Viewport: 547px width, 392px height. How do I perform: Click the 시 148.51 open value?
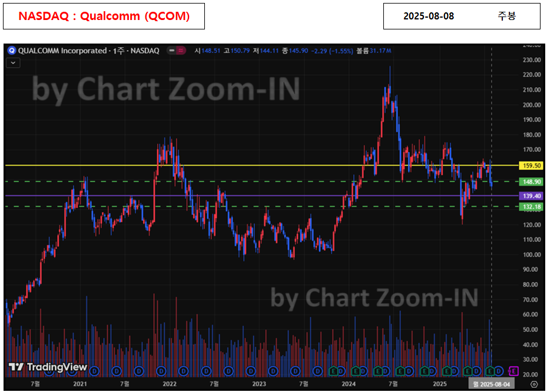point(207,51)
